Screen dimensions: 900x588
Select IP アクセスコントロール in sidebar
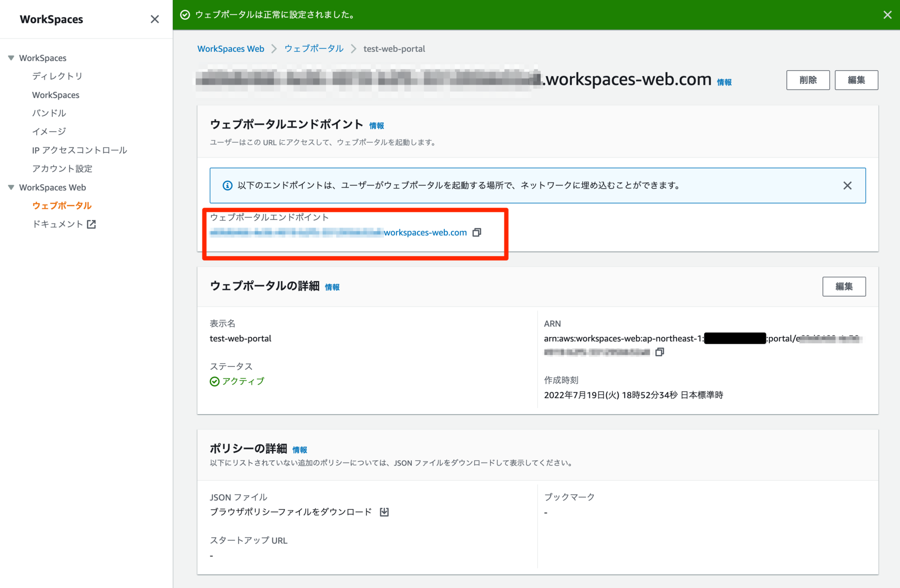tap(80, 150)
